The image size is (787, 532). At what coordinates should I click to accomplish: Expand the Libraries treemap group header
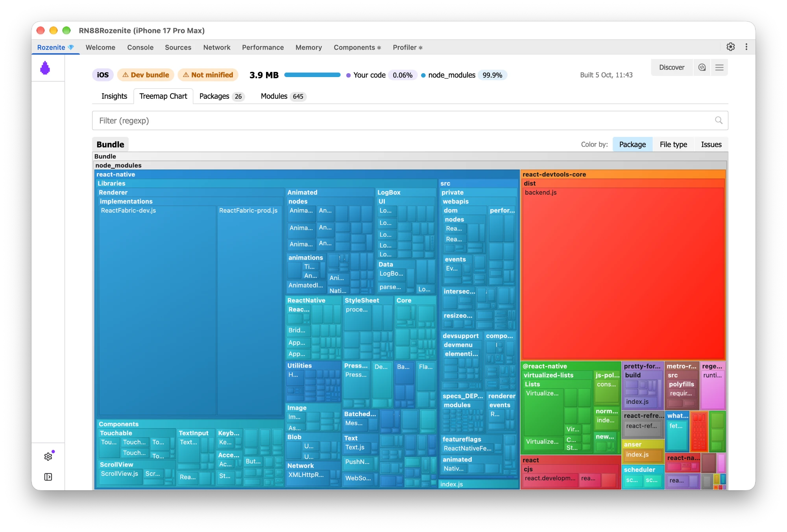(267, 183)
